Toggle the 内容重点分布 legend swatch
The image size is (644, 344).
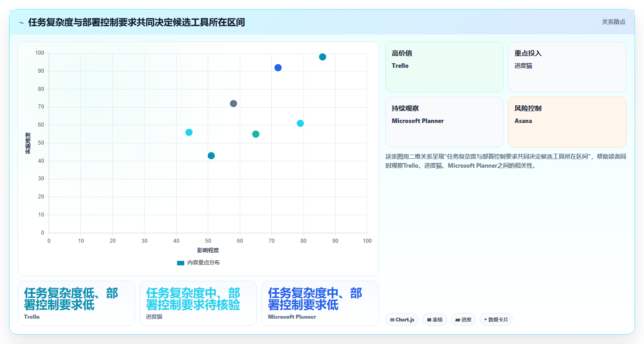point(181,263)
